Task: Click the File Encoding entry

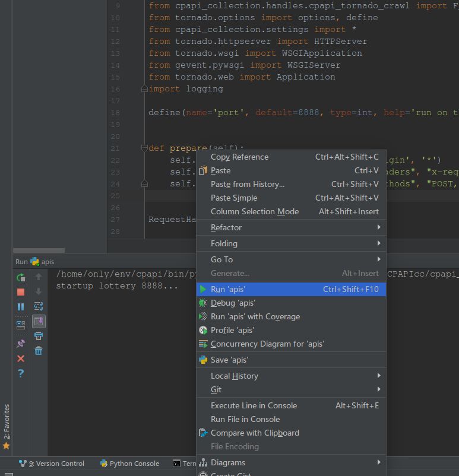Action: [x=291, y=446]
